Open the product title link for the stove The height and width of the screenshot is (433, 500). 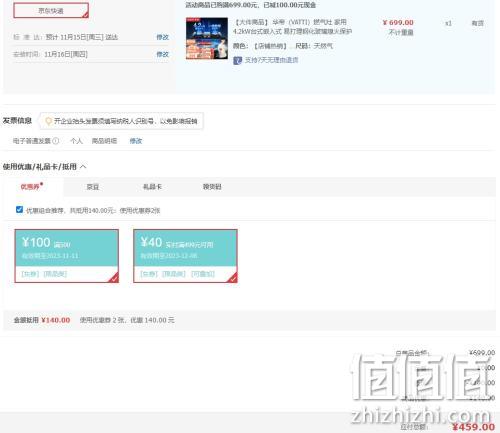click(x=292, y=27)
